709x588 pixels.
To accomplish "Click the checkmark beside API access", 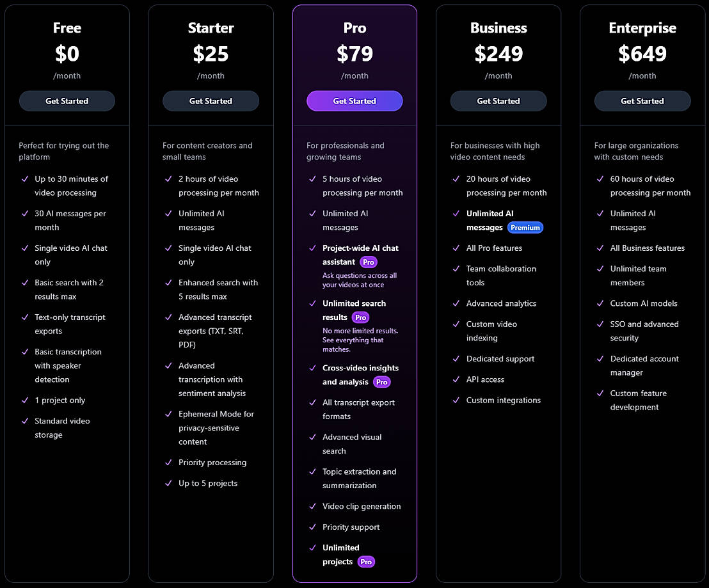I will [456, 379].
